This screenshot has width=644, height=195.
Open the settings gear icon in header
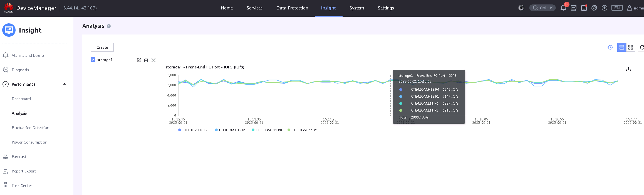[594, 8]
